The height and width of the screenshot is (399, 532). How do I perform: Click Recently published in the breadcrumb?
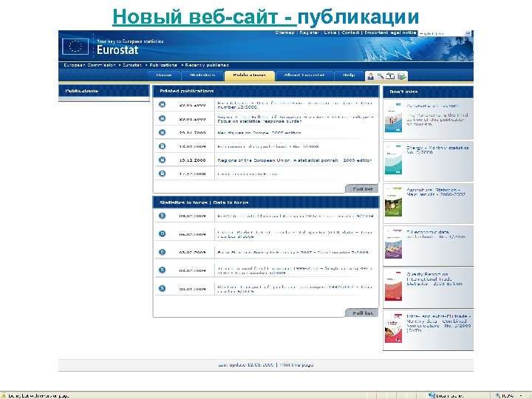(x=207, y=65)
